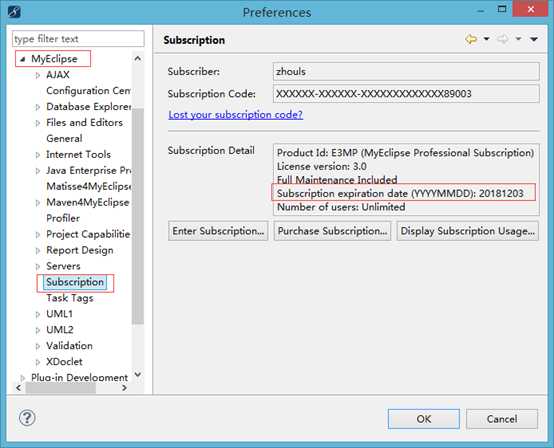Click the Subscriber field showing zhouls
The image size is (554, 448).
tap(406, 72)
